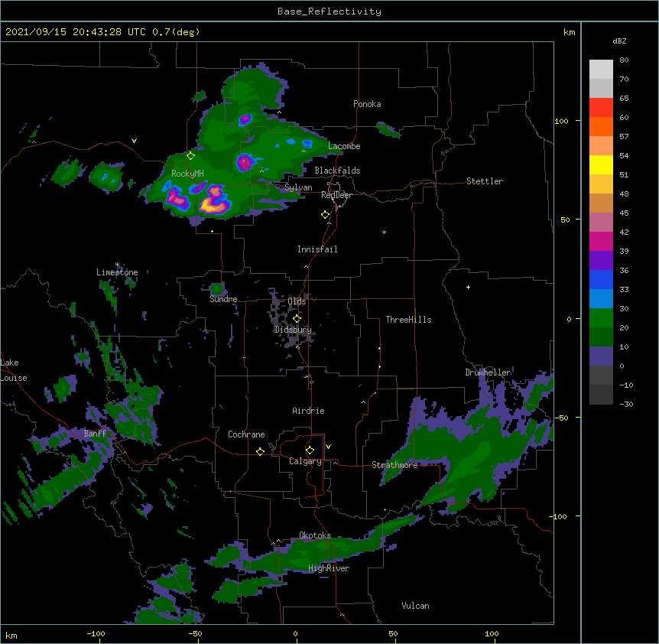Screen dimensions: 659x644
Task: Select the Banff label
Action: click(95, 434)
